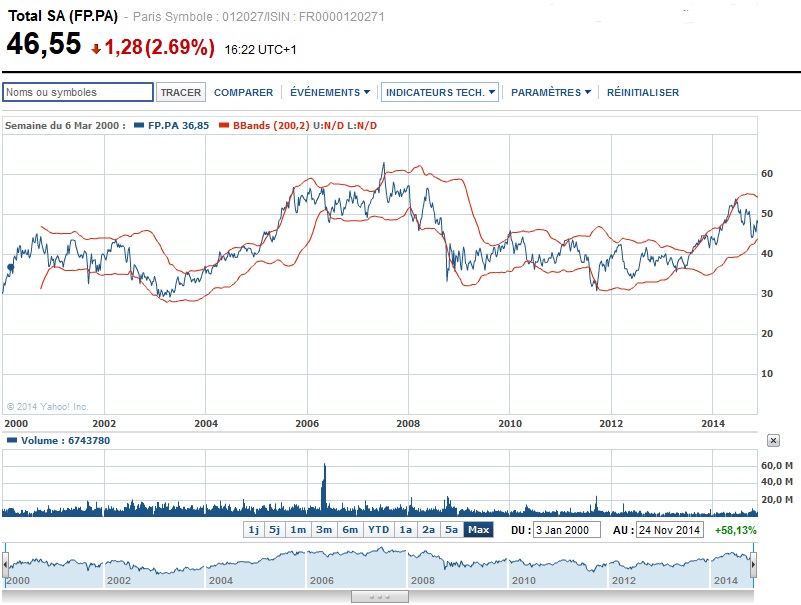Screen dimensions: 801x605
Task: Open the COMPARER option
Action: pyautogui.click(x=243, y=92)
